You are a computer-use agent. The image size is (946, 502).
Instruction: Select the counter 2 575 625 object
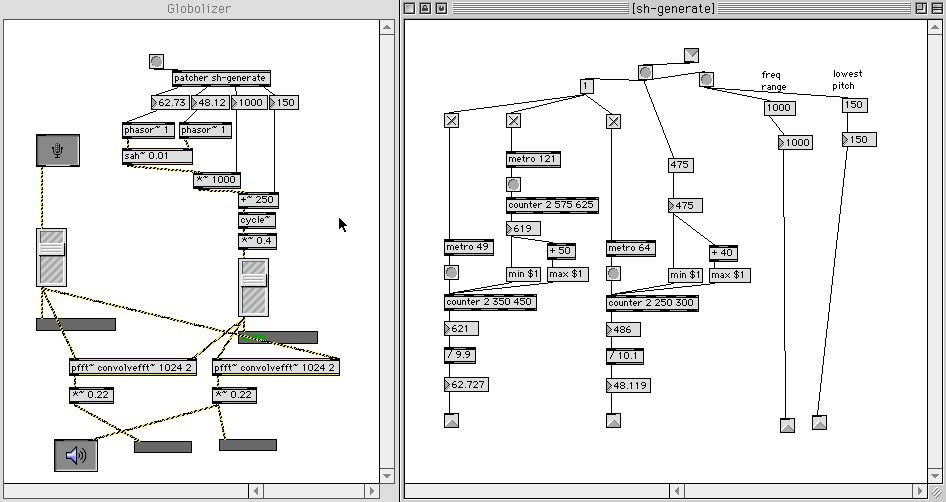552,205
